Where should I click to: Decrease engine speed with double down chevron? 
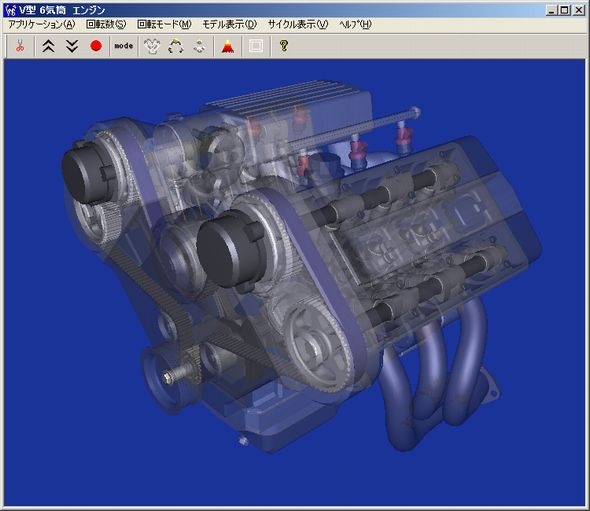[x=72, y=46]
